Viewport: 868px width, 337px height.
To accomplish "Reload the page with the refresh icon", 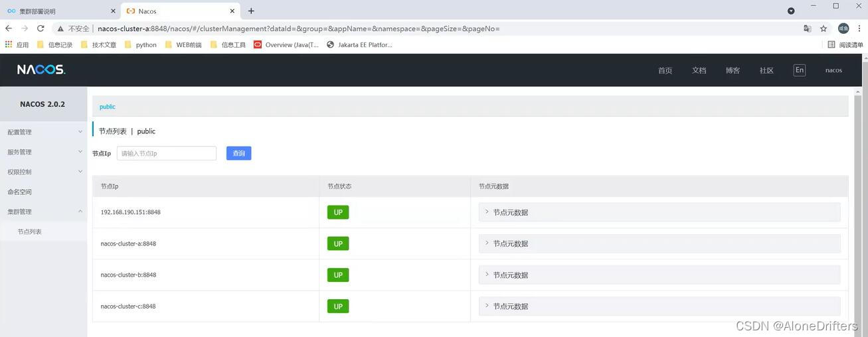I will [41, 29].
